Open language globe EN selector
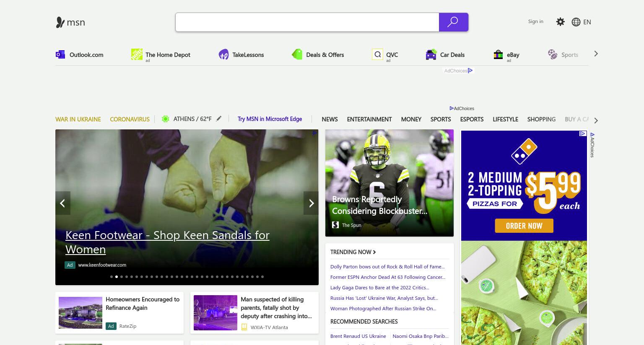Viewport: 644px width, 345px height. coord(581,22)
